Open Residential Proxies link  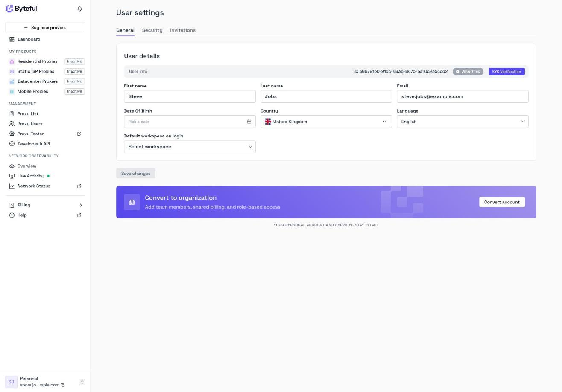tap(37, 61)
